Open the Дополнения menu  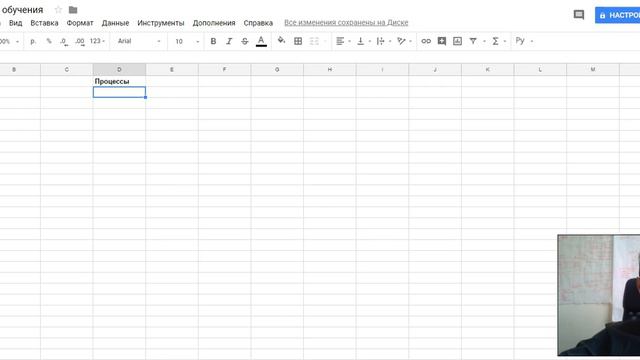pos(214,23)
